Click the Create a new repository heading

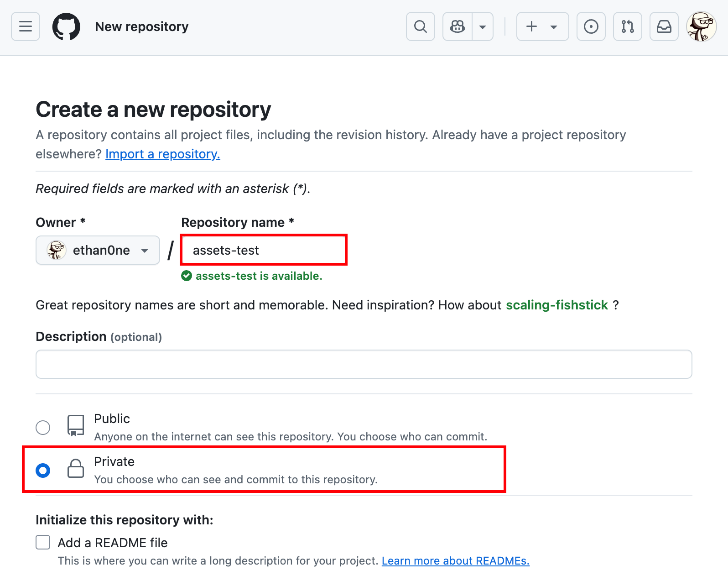[x=153, y=110]
